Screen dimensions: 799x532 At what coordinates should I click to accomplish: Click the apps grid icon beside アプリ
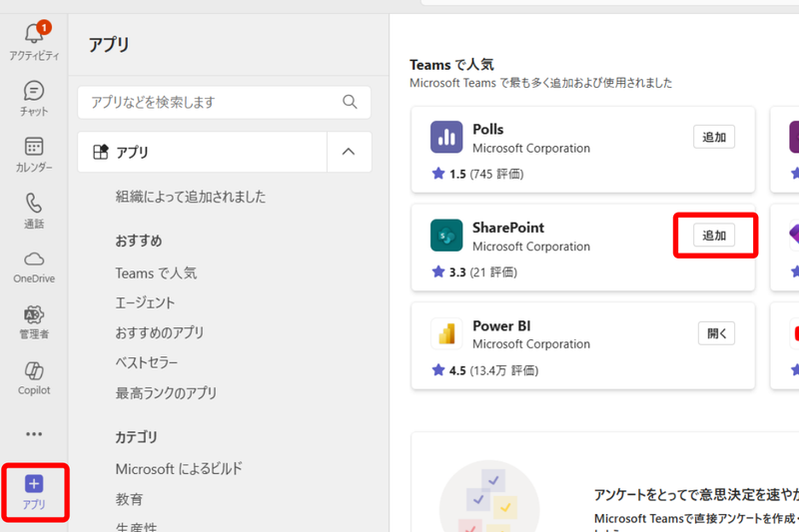(101, 152)
